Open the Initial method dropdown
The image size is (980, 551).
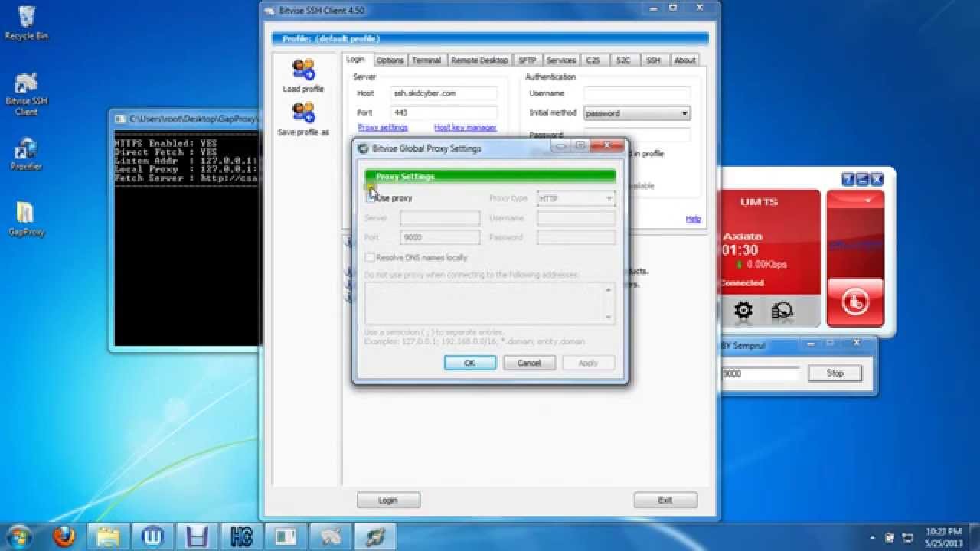(x=637, y=113)
